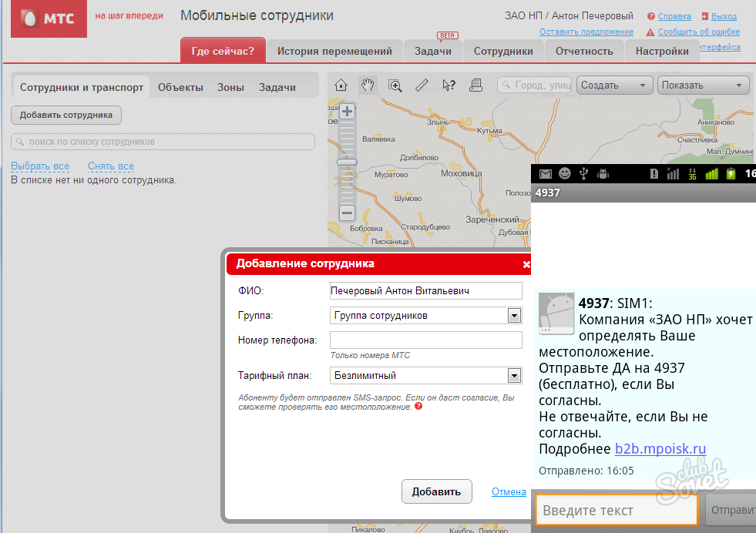
Task: Click the поиск по списку сотрудников field
Action: point(163,142)
